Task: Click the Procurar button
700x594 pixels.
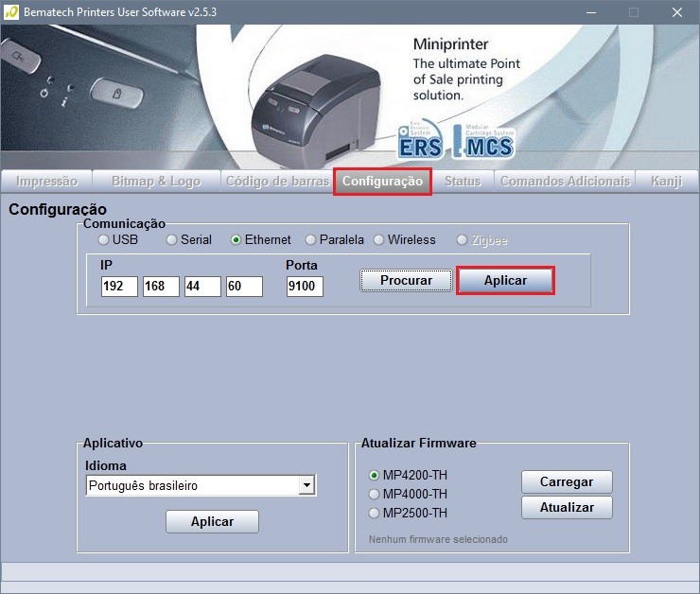Action: click(406, 280)
